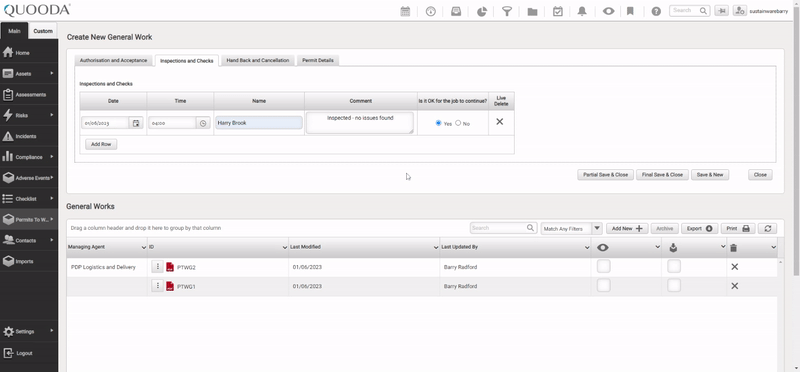Click the Add Row button
800x372 pixels.
pos(101,144)
